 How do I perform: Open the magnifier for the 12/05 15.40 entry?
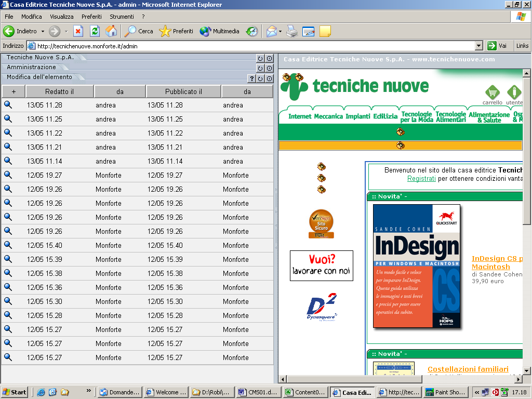[x=8, y=245]
